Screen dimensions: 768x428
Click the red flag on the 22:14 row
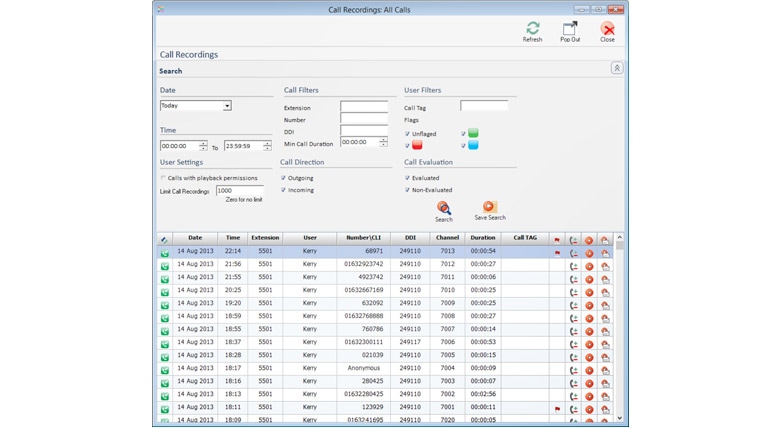[557, 253]
